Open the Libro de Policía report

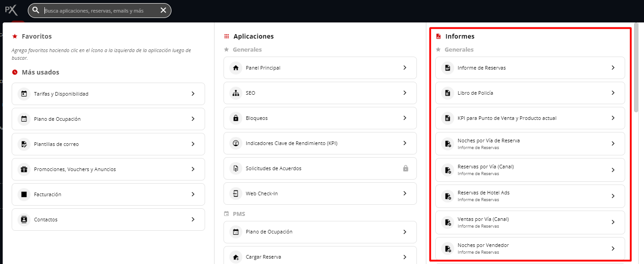point(530,93)
